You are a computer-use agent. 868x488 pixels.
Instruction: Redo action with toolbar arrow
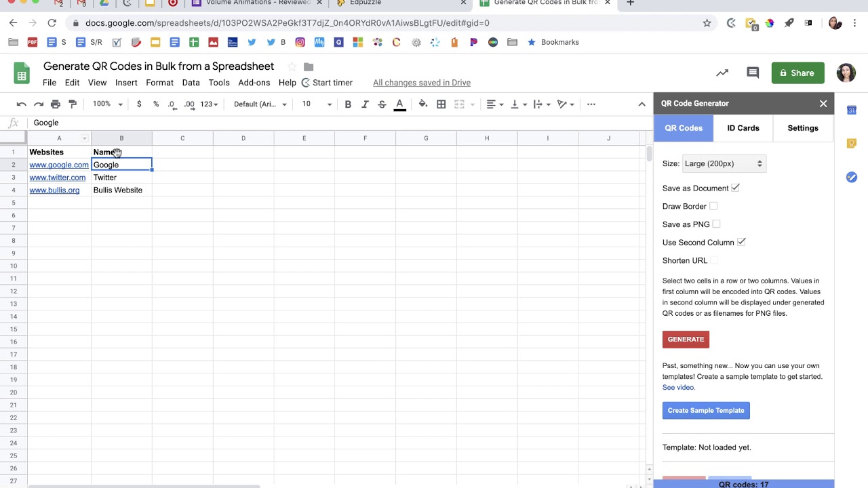pyautogui.click(x=39, y=104)
